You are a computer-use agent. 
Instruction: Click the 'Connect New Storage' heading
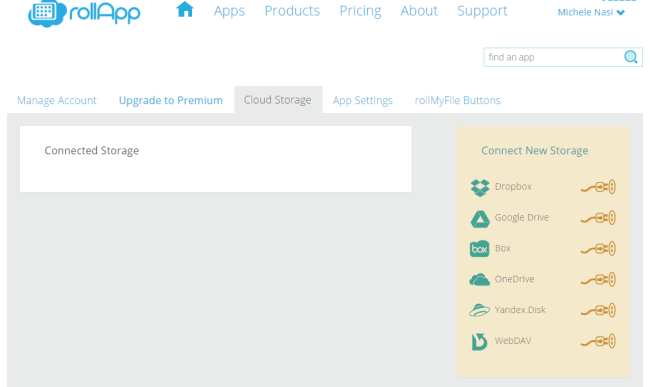(x=535, y=151)
